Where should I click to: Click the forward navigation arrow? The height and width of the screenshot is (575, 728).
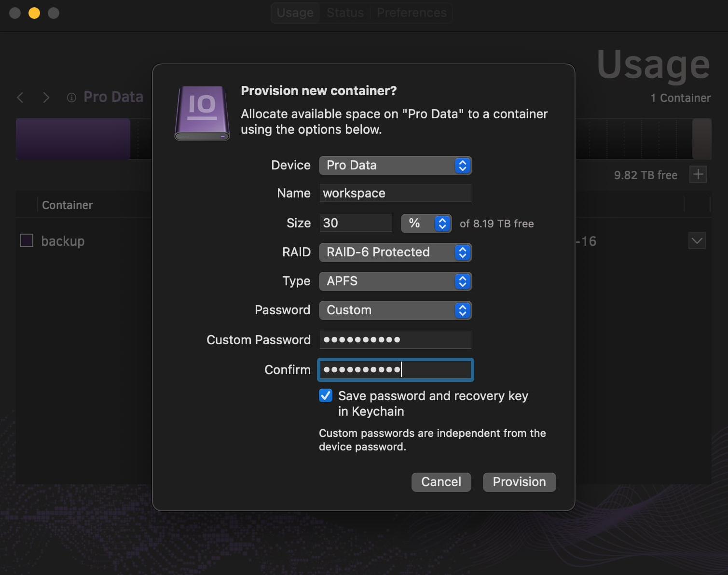pos(46,98)
